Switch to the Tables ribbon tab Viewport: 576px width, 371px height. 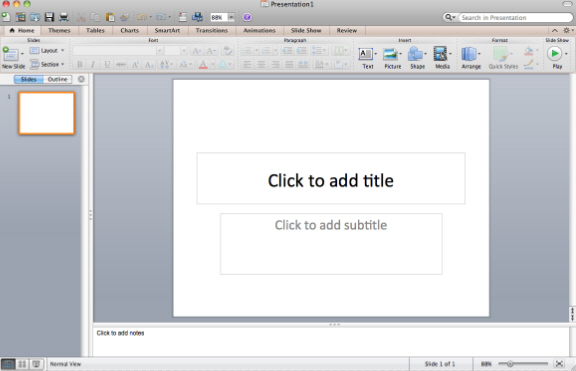pyautogui.click(x=95, y=30)
